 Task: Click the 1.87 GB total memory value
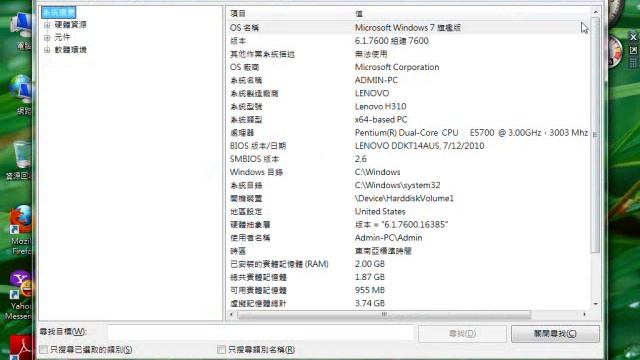(370, 277)
